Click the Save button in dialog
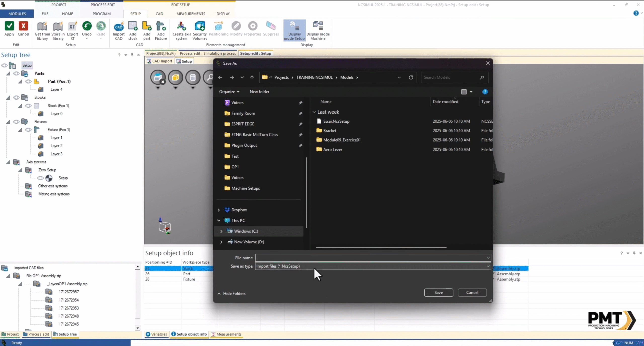Screen dimensions: 644x346 pos(438,292)
